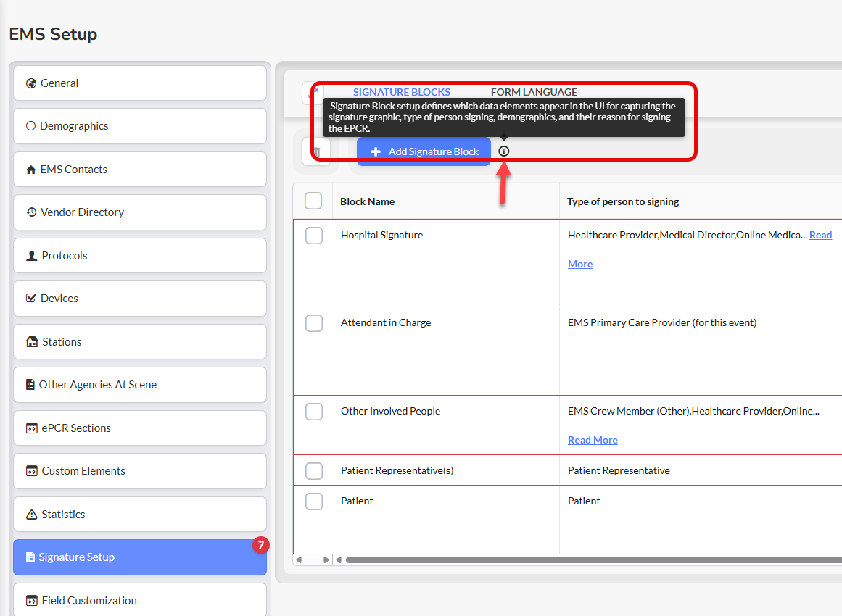Click the checkmark icon beside Devices

coord(31,298)
